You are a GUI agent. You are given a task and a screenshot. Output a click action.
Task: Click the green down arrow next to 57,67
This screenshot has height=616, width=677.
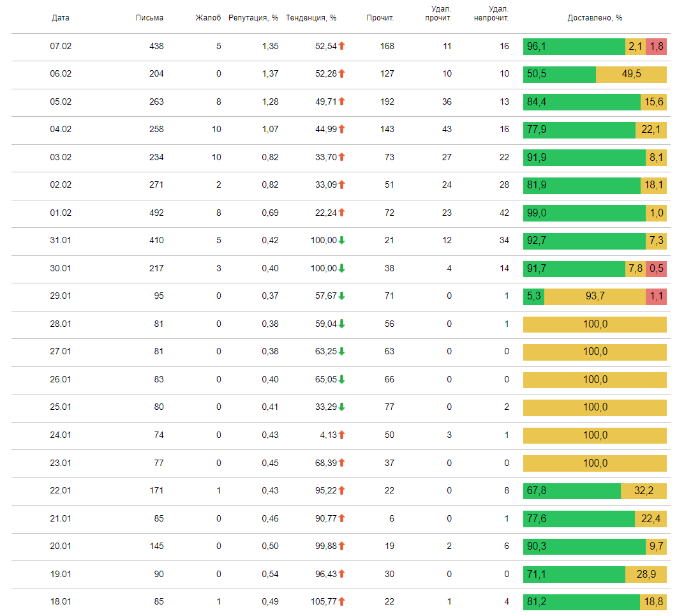341,296
